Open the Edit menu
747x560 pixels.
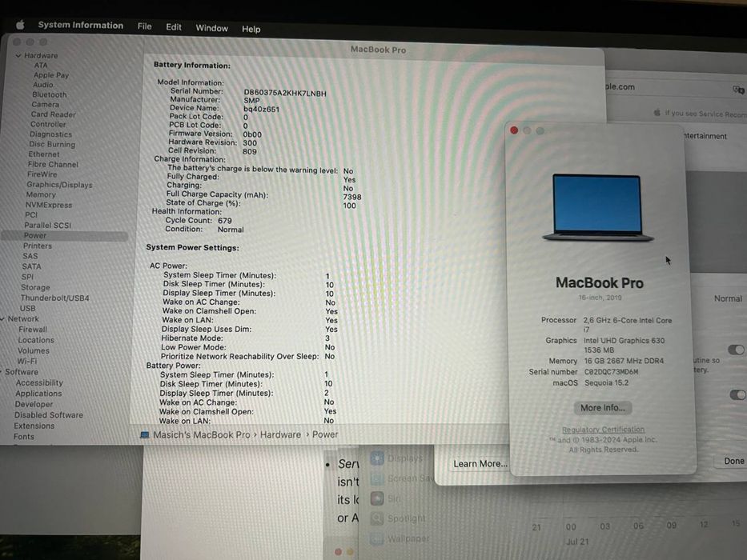tap(174, 27)
